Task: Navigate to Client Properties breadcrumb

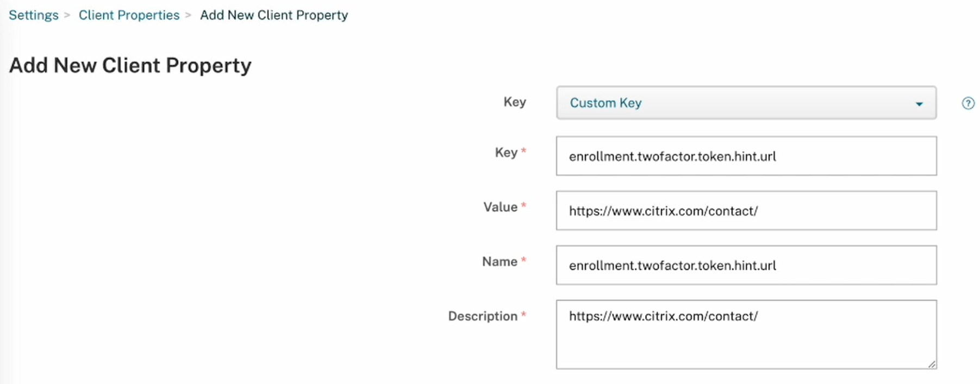Action: [129, 15]
